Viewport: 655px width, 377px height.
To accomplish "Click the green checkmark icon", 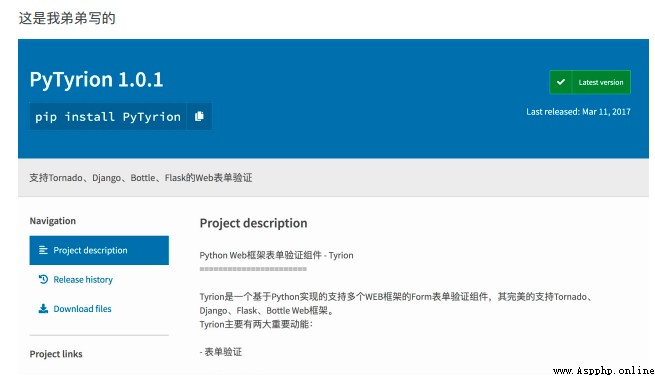I will [561, 82].
